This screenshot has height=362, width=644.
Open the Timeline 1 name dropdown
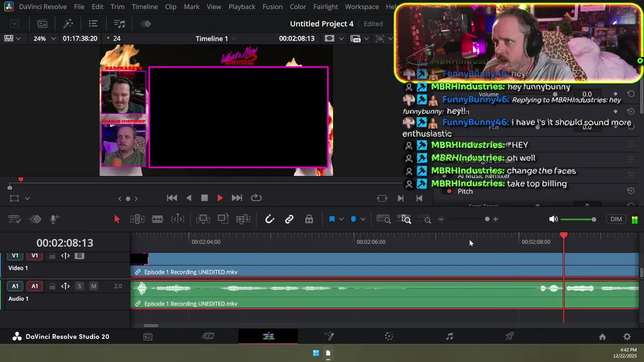click(216, 39)
